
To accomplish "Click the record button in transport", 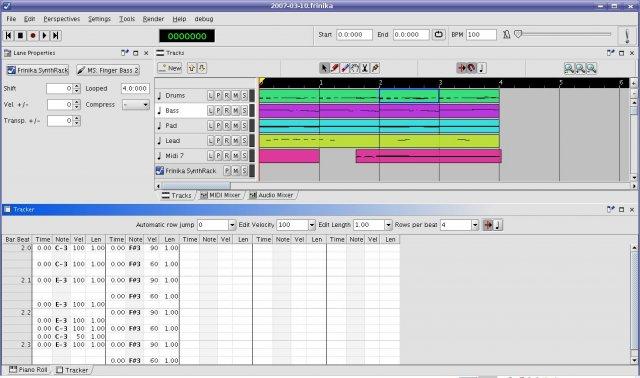I will point(33,36).
